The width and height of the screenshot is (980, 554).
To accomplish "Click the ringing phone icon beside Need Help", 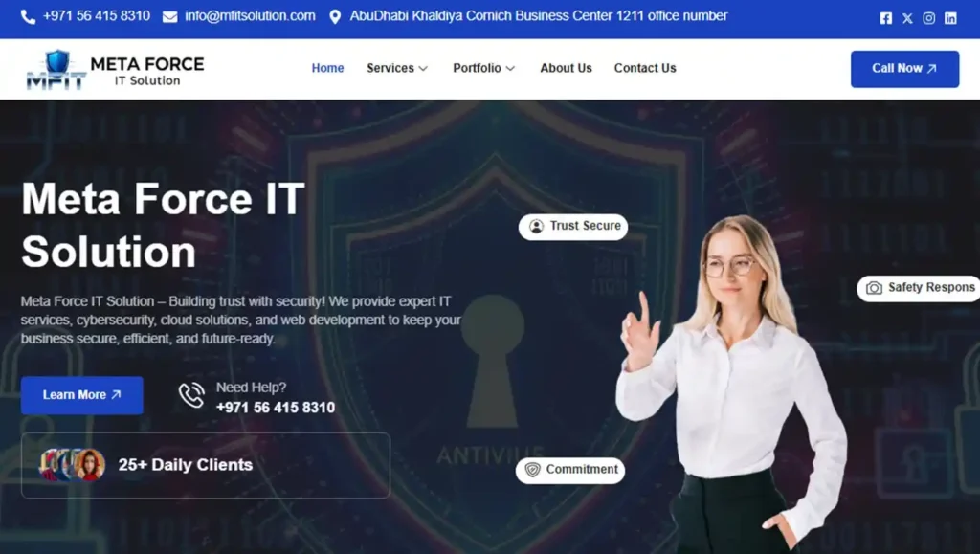I will pyautogui.click(x=191, y=395).
